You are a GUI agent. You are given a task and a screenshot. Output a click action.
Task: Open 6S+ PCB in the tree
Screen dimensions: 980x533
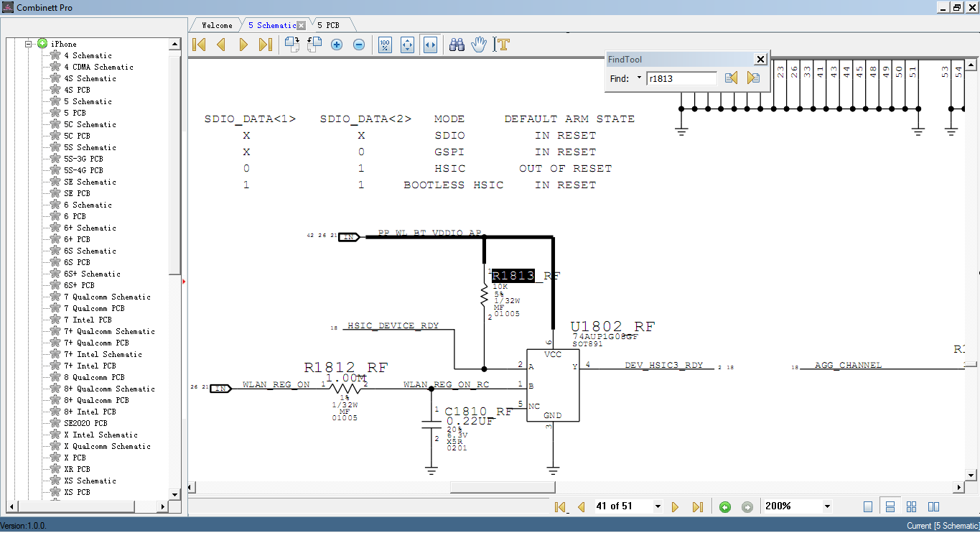pyautogui.click(x=79, y=285)
